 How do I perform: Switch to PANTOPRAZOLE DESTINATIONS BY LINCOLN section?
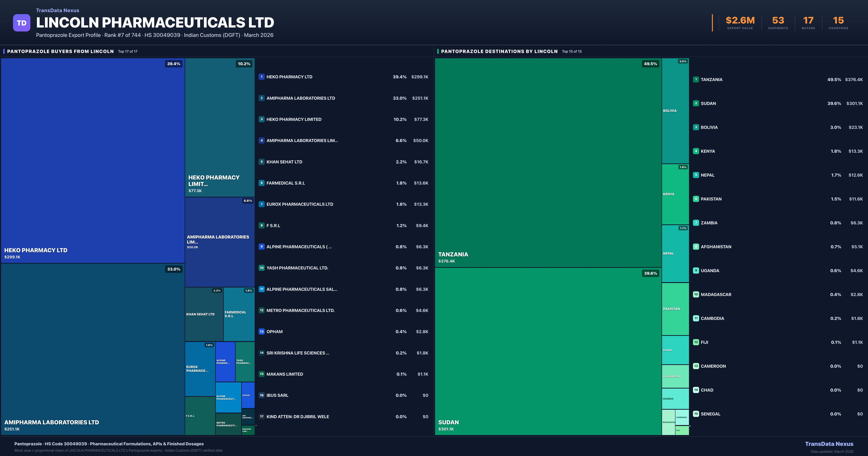click(499, 51)
